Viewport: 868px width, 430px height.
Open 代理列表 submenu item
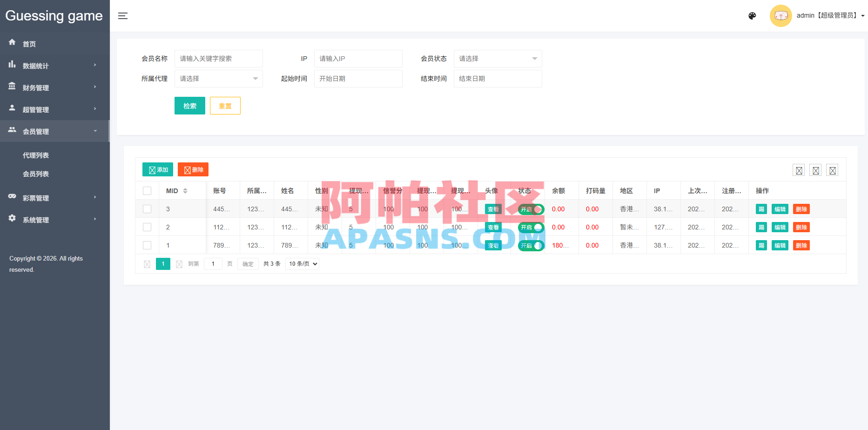point(36,155)
